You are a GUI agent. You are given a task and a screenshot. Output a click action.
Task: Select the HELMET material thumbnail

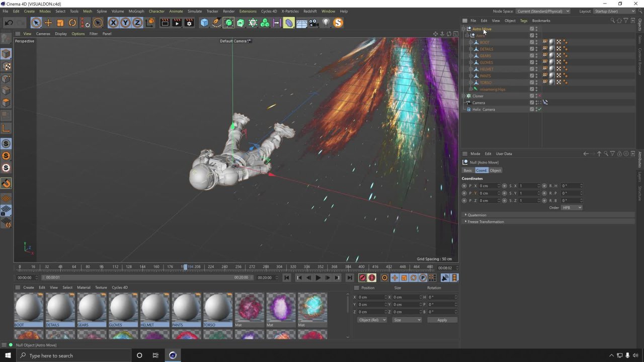(x=154, y=308)
